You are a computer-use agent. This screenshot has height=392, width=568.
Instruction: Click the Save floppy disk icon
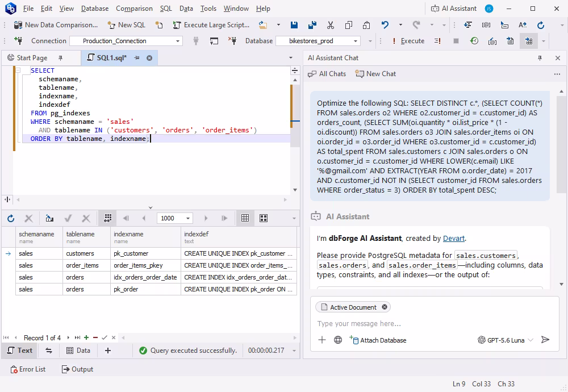294,25
